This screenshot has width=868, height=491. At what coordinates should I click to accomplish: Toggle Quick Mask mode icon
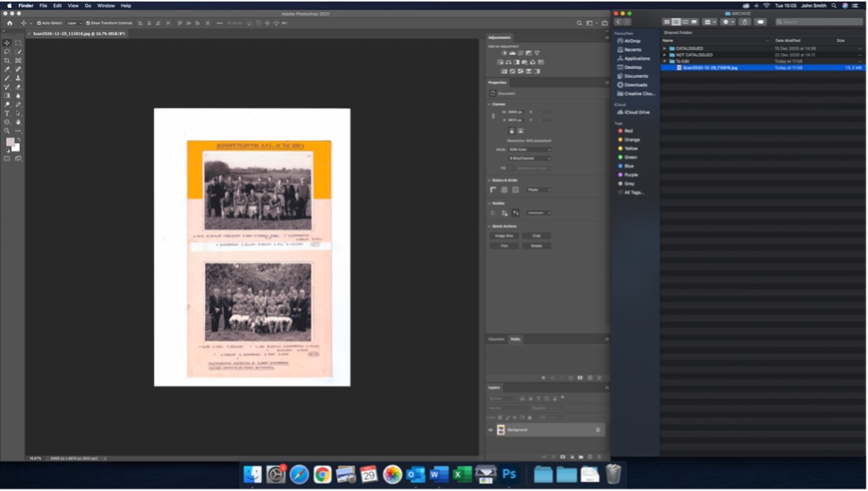click(x=7, y=158)
